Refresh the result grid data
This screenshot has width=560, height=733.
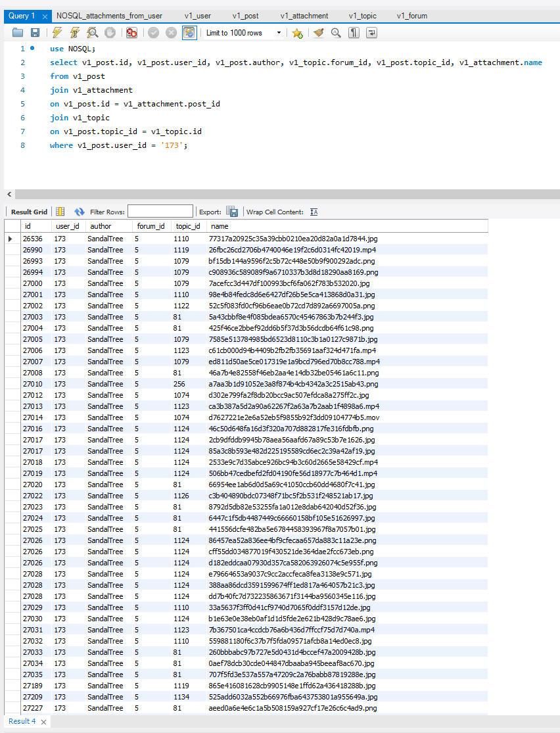coord(80,212)
